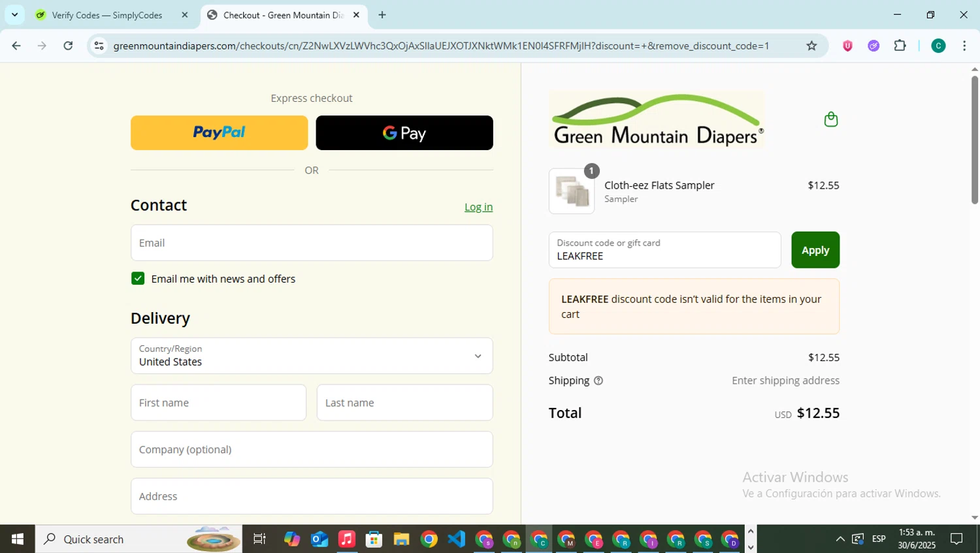Viewport: 980px width, 553px height.
Task: Click the LEAKFREE discount error message
Action: tap(694, 307)
